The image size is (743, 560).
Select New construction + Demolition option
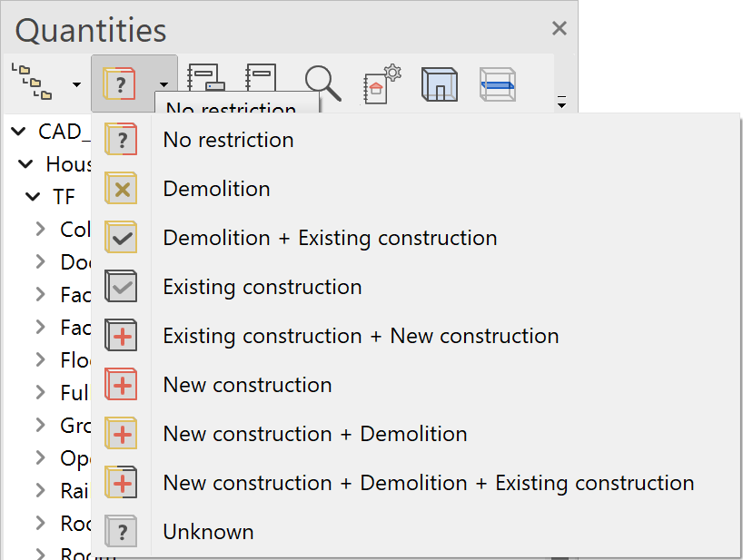(416, 434)
